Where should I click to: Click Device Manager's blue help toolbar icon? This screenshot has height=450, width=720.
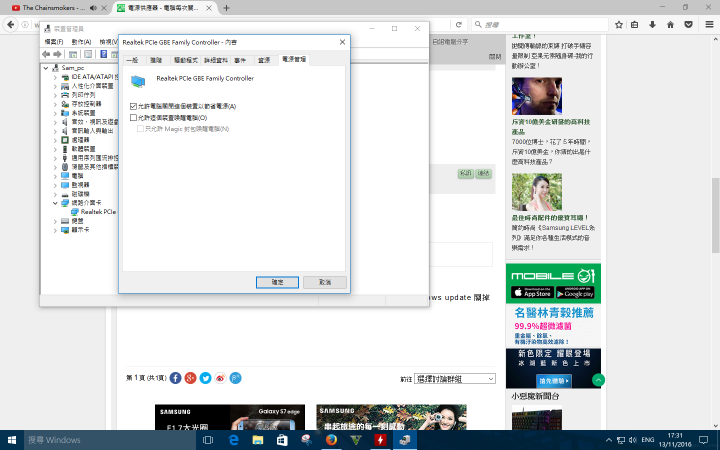click(x=104, y=54)
